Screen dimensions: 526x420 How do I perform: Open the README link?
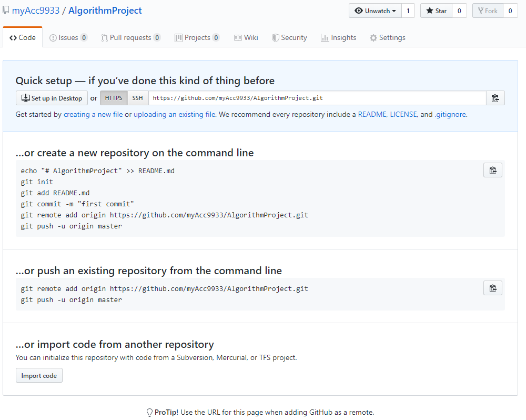coord(372,115)
